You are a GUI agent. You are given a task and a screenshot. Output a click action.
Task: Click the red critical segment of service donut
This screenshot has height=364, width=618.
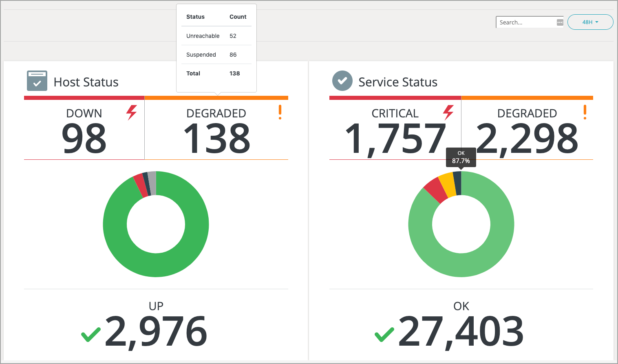(437, 190)
